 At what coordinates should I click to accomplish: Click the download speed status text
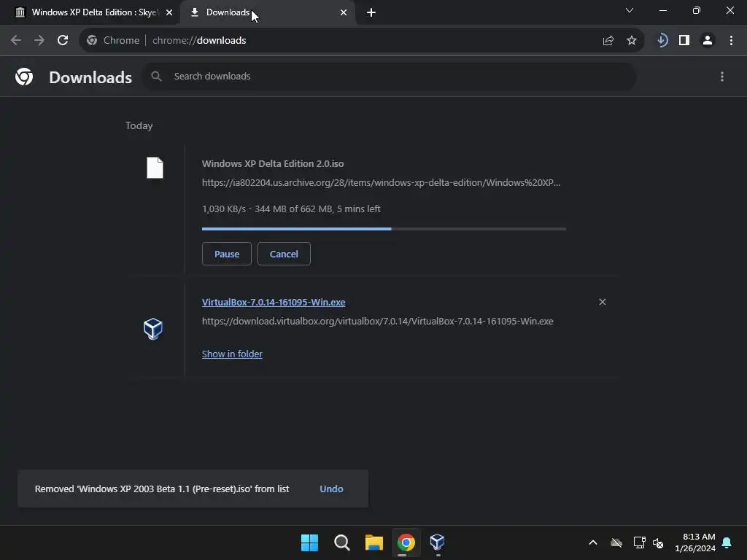tap(291, 209)
